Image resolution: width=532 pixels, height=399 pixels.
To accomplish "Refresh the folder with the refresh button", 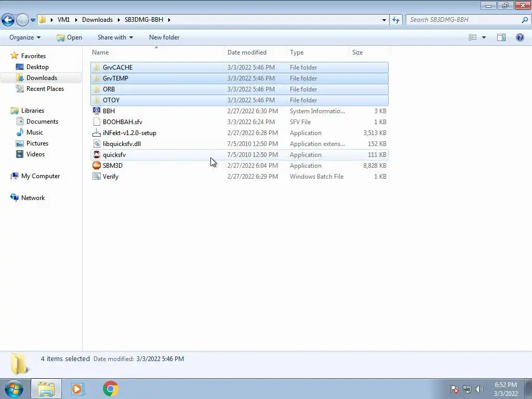I will tap(395, 20).
